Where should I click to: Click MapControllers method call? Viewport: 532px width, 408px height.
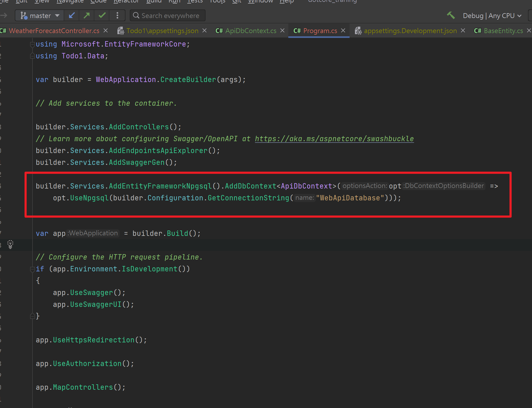[83, 387]
